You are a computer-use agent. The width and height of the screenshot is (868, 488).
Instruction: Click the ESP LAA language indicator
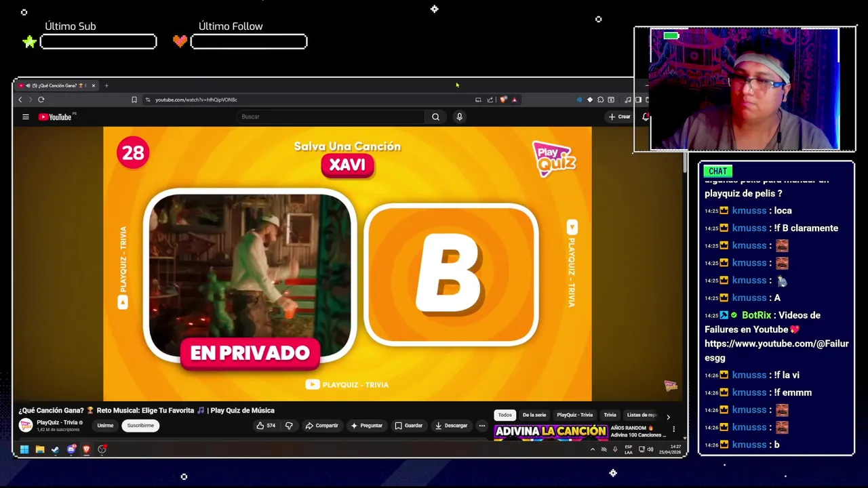(629, 449)
